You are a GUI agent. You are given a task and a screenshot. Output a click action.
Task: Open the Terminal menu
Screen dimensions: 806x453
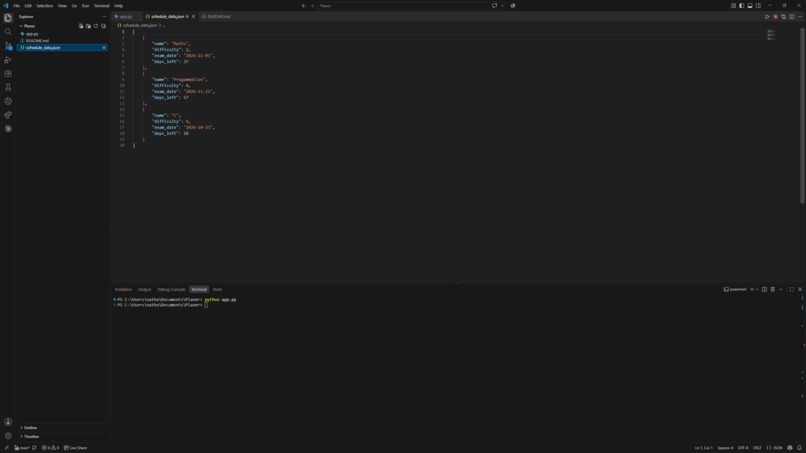(x=102, y=6)
